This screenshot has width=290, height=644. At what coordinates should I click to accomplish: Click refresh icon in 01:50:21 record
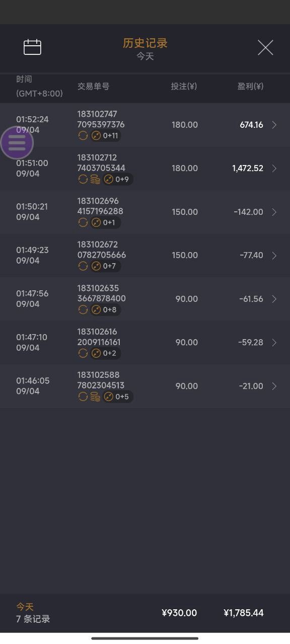coord(83,222)
